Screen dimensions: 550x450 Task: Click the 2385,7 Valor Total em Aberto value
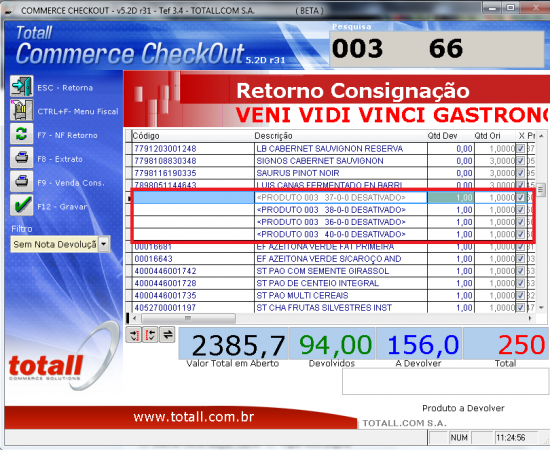234,344
